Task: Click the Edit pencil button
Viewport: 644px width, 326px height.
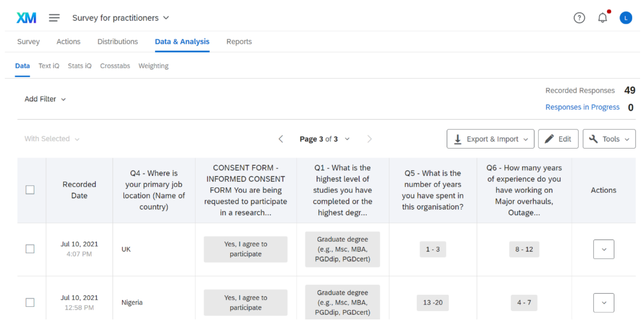Action: [x=558, y=139]
